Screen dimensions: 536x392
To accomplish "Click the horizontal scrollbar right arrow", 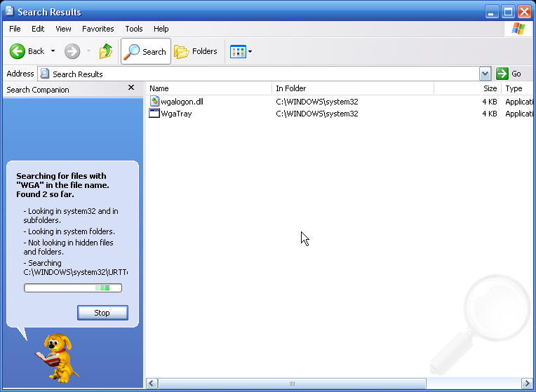I will click(527, 383).
